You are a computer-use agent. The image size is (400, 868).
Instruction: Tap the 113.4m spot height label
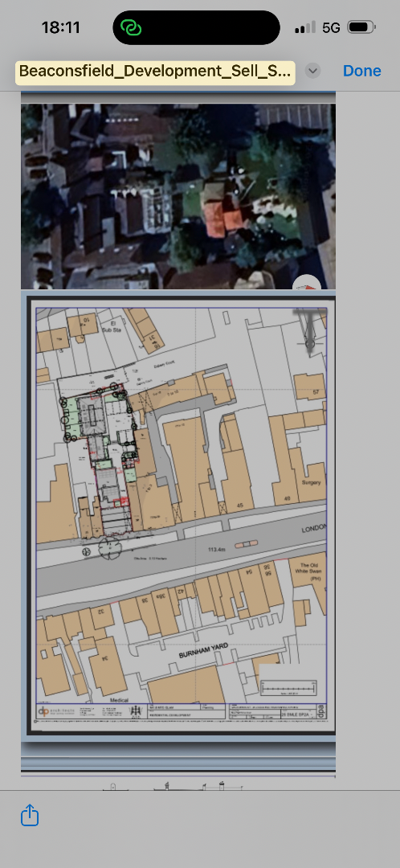click(217, 550)
